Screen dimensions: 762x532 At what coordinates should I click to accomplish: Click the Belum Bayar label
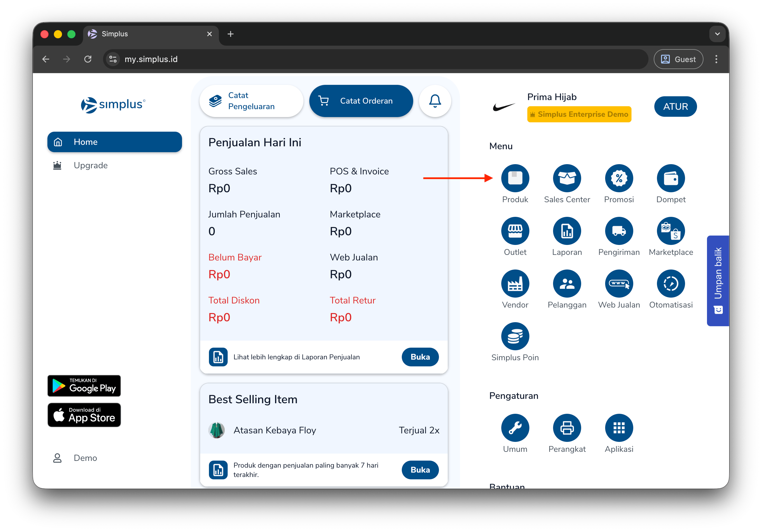point(235,257)
